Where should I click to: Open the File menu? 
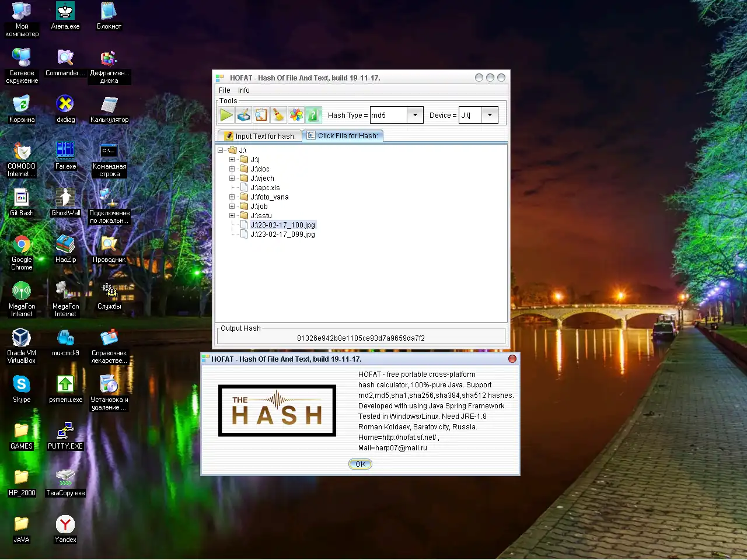[x=224, y=90]
